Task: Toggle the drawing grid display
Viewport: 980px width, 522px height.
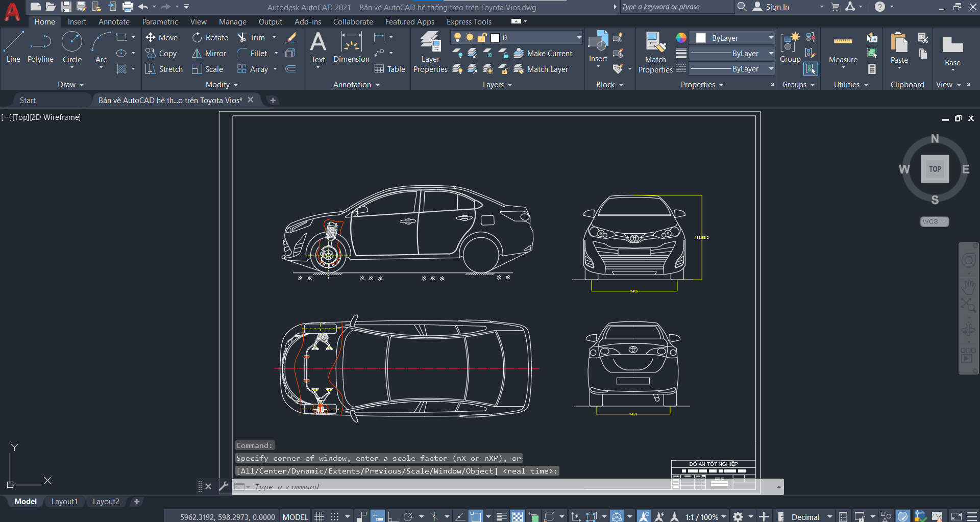Action: coord(319,516)
